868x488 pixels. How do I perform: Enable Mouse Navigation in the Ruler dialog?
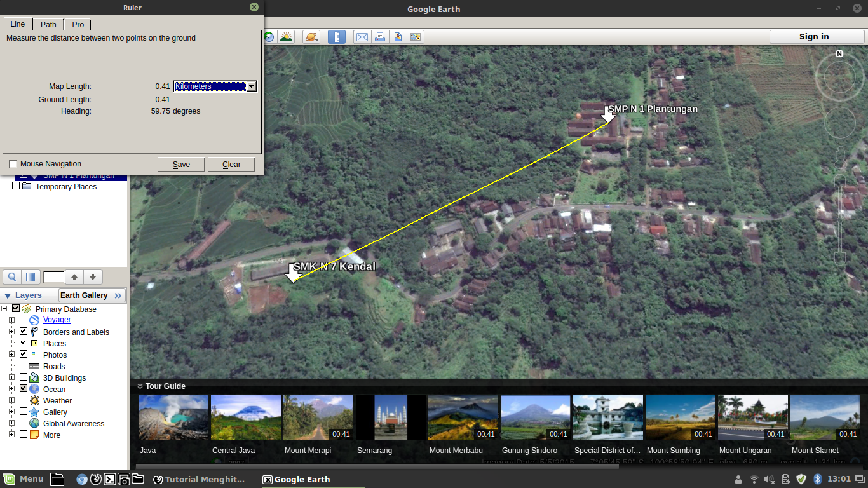pyautogui.click(x=12, y=163)
